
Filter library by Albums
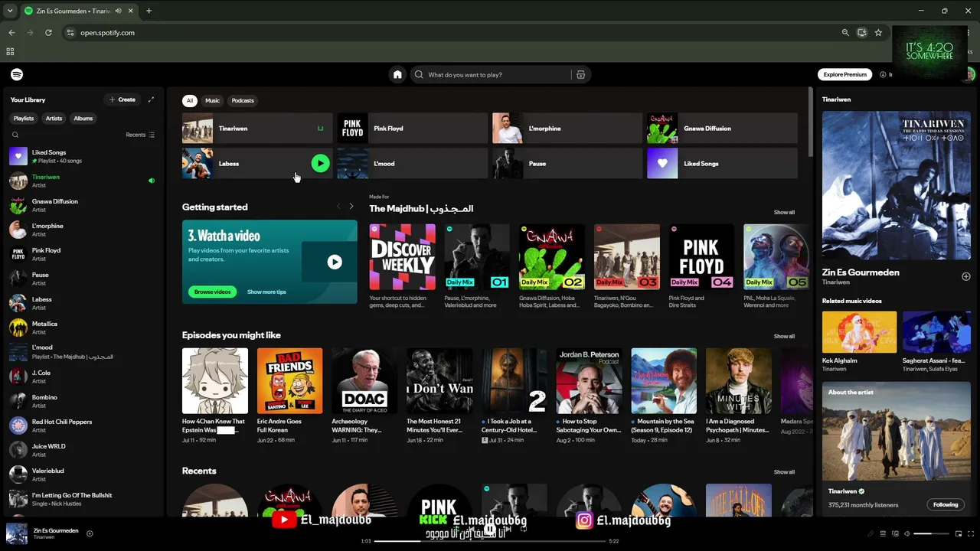pos(83,119)
